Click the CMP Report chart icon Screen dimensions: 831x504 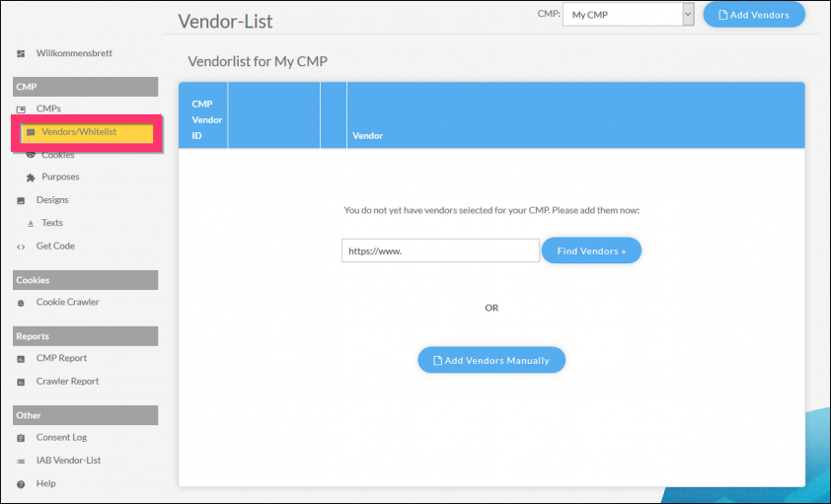tap(21, 359)
